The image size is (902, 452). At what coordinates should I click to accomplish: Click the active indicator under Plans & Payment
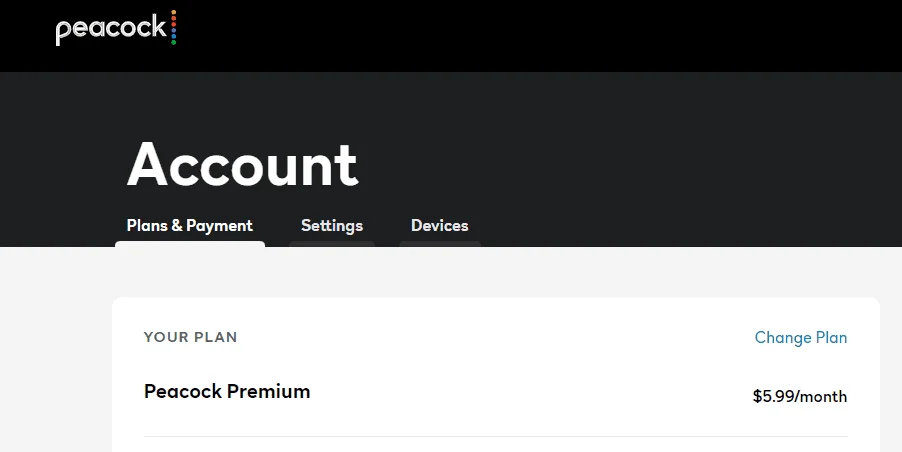(x=190, y=244)
